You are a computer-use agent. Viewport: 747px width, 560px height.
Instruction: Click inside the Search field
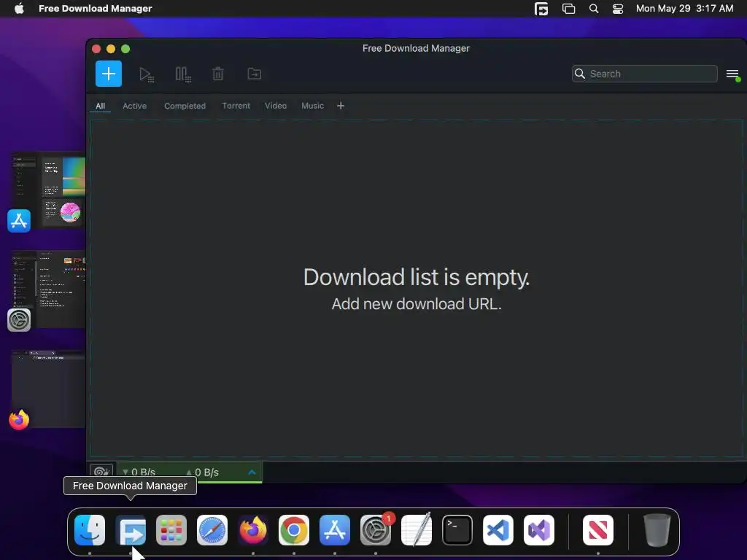645,74
